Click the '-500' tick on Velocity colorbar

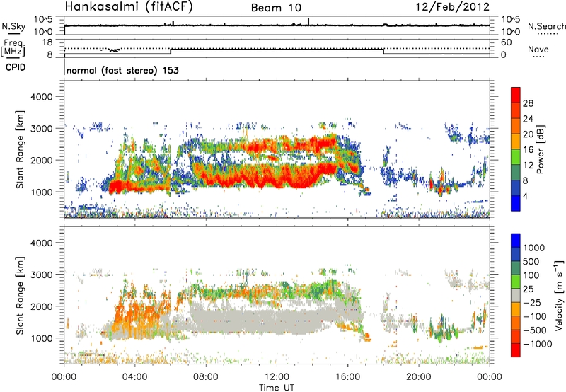[534, 330]
